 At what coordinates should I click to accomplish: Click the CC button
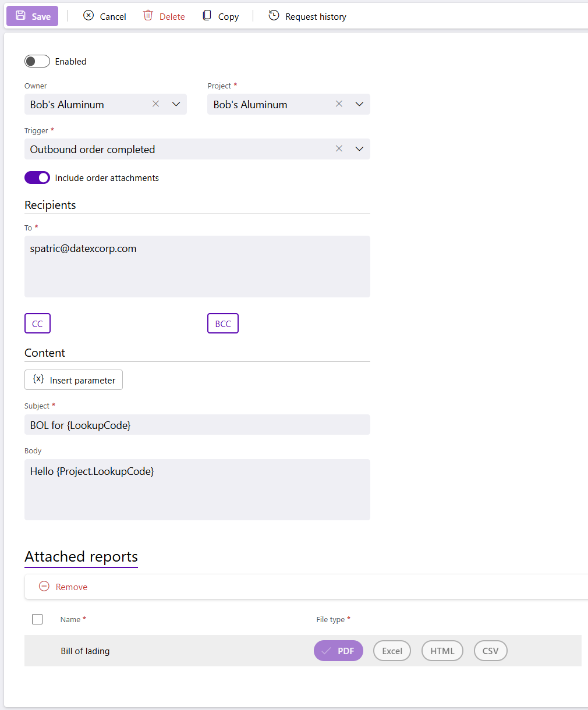click(37, 324)
